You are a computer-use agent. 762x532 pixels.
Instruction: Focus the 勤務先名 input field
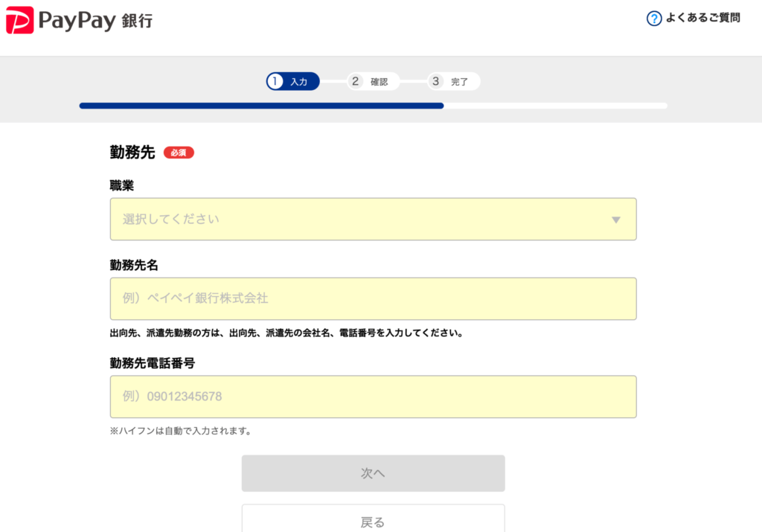coord(373,298)
